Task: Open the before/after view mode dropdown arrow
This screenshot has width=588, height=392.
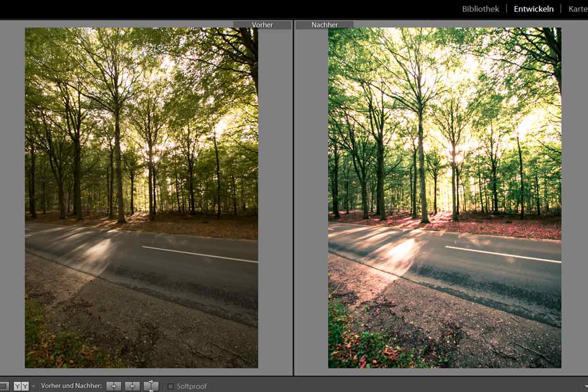Action: pos(33,386)
